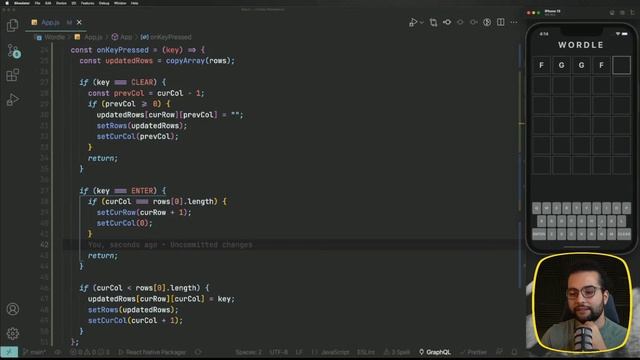
Task: Take a screenshot from the Simulator toolbar
Action: 622,13
